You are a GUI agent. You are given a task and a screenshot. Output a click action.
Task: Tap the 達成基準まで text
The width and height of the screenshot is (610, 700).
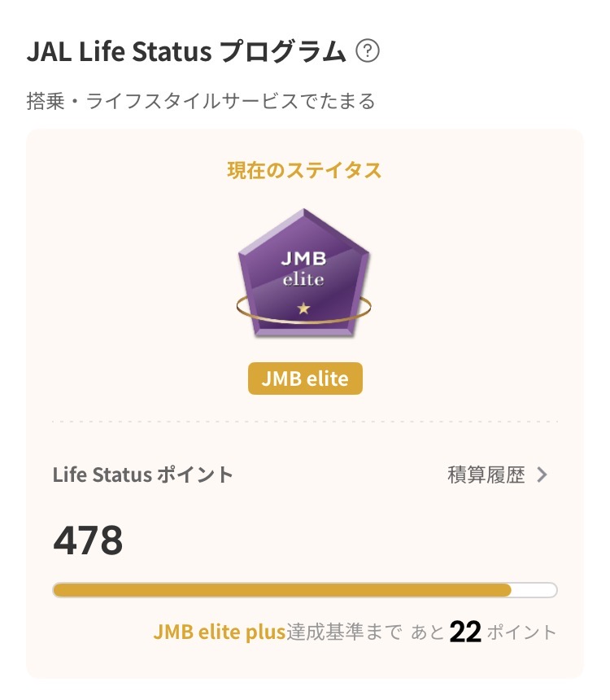[344, 632]
